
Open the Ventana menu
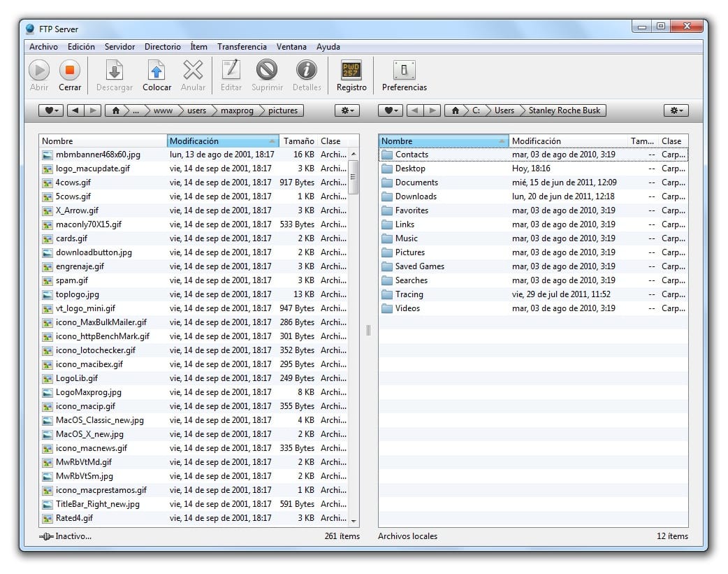pos(291,47)
